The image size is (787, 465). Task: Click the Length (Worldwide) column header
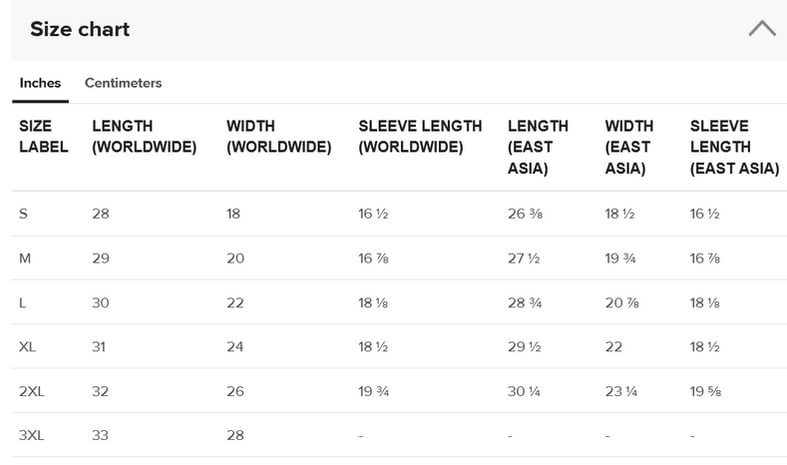144,136
